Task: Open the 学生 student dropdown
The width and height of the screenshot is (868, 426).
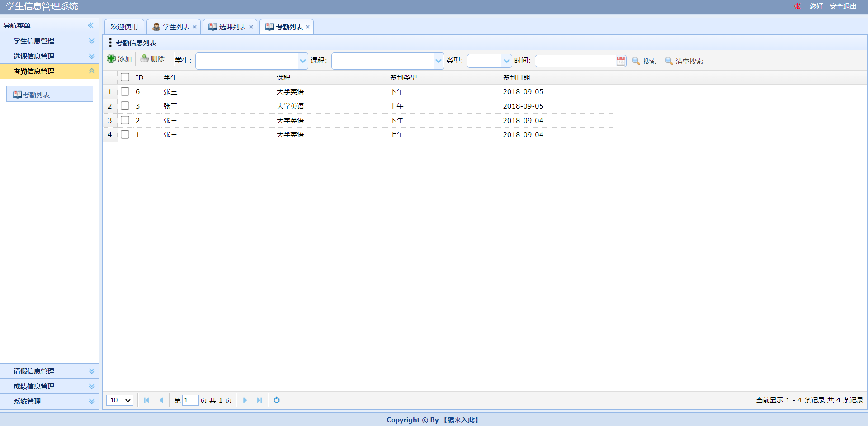Action: pos(303,61)
